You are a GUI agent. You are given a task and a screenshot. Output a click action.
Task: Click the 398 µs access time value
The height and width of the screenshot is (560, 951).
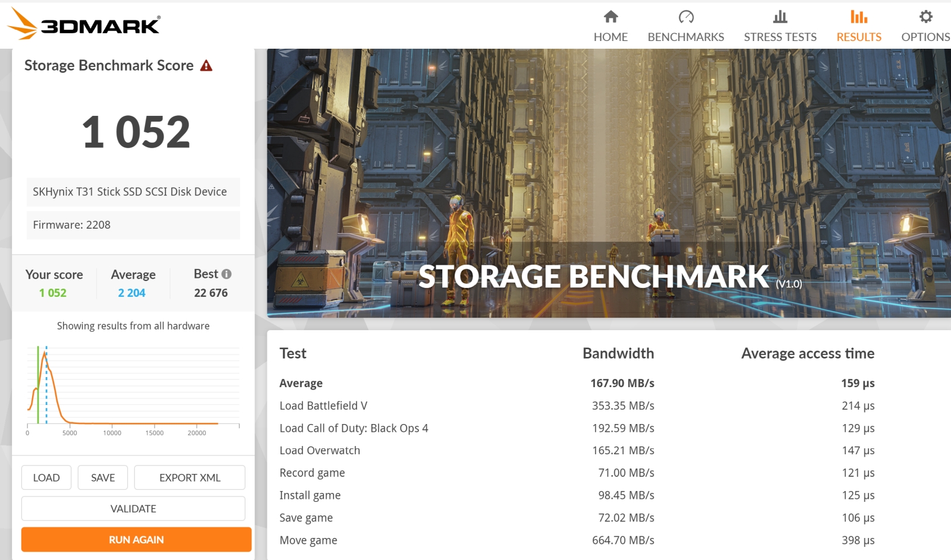(x=858, y=540)
